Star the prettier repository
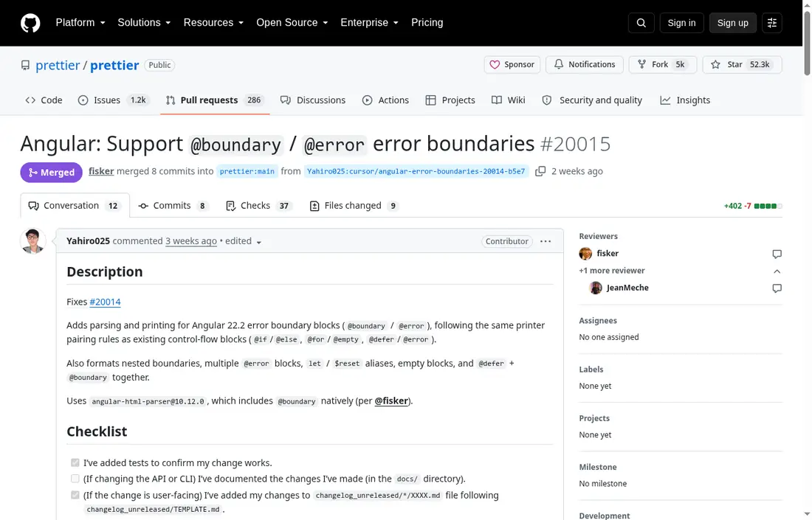Image resolution: width=812 pixels, height=520 pixels. tap(742, 65)
